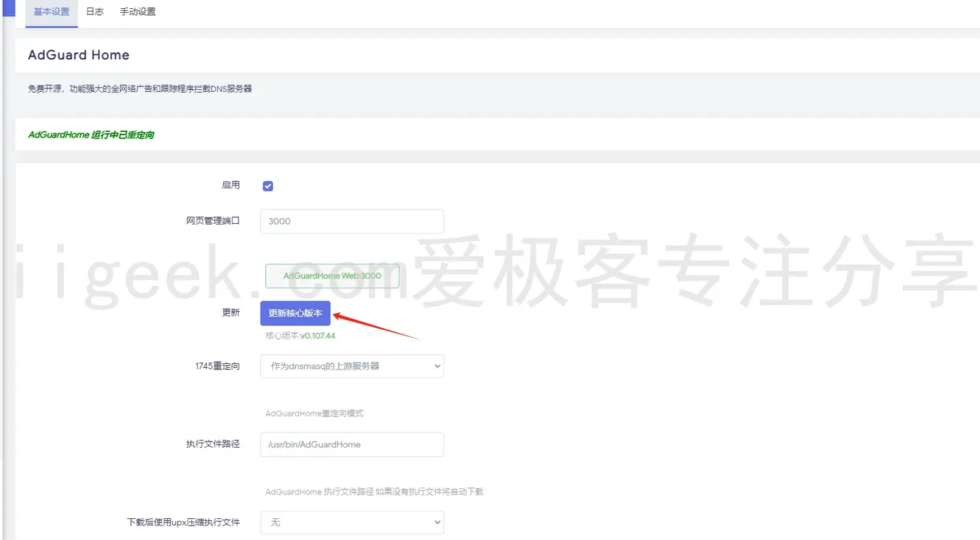Focus the 网页管理端口 input showing 3000
The width and height of the screenshot is (980, 540).
pyautogui.click(x=351, y=221)
